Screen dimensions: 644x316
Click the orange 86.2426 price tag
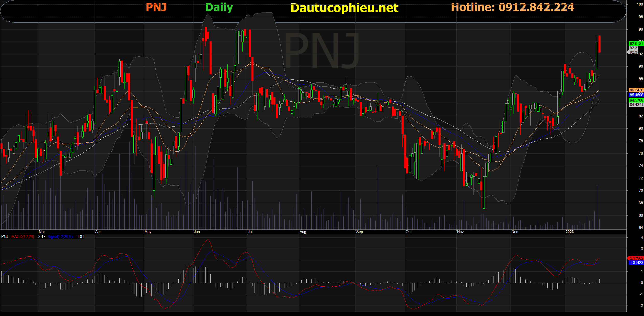point(636,90)
